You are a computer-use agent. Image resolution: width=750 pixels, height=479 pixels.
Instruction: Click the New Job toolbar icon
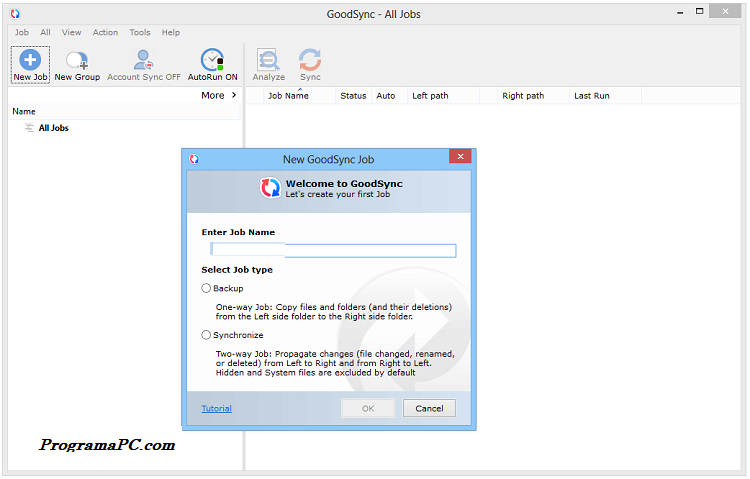[29, 60]
